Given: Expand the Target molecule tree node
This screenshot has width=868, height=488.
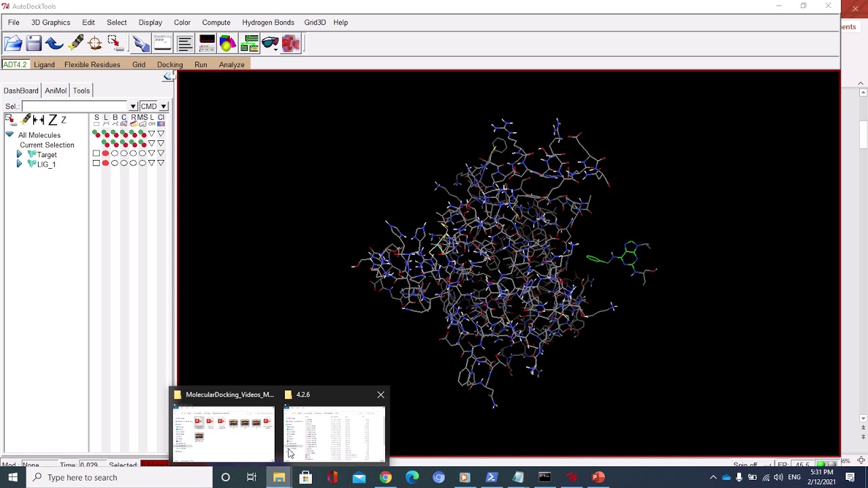Looking at the screenshot, I should [x=19, y=155].
